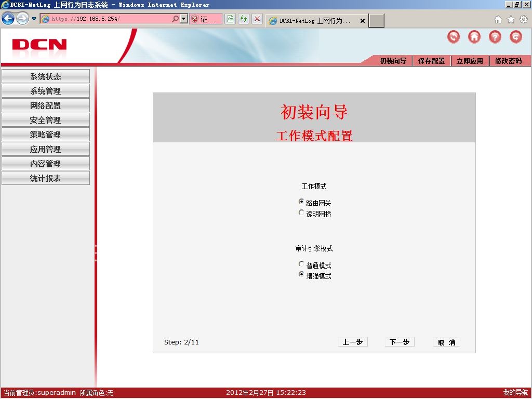Open the 系统管理 sidebar menu
The height and width of the screenshot is (399, 532).
(x=46, y=91)
